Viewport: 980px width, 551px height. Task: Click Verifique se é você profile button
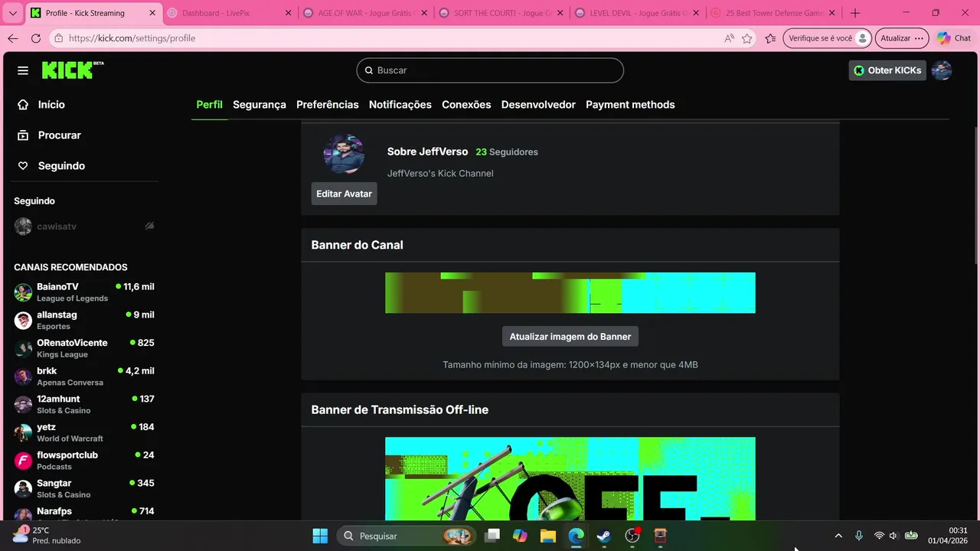pyautogui.click(x=828, y=38)
